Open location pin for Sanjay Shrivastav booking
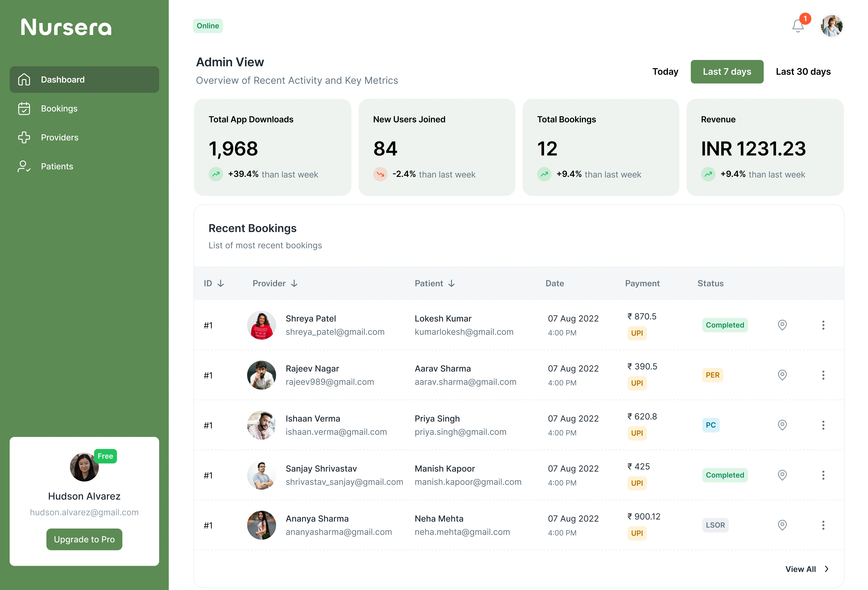The image size is (868, 590). 782,475
